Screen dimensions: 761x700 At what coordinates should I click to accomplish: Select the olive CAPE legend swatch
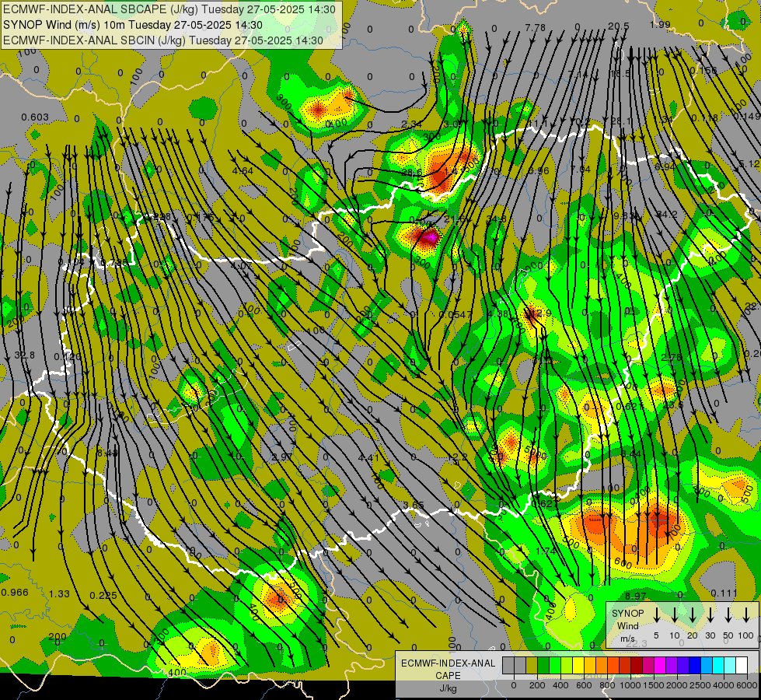(532, 665)
